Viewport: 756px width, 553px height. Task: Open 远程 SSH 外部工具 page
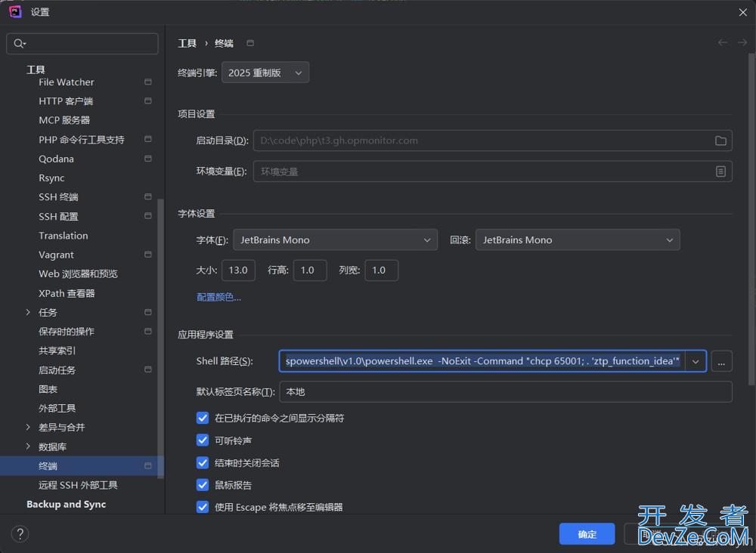click(78, 485)
